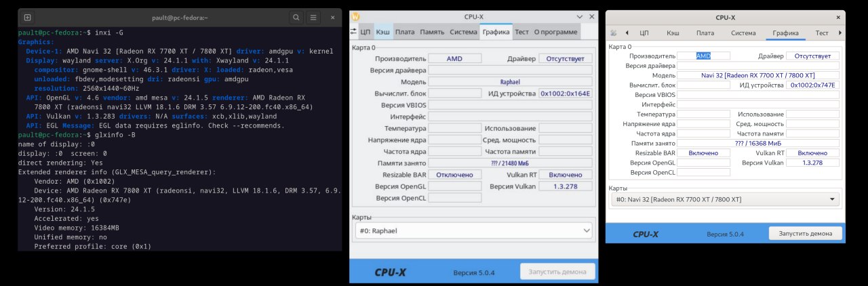
Task: Click the Raphael model field
Action: tap(509, 81)
